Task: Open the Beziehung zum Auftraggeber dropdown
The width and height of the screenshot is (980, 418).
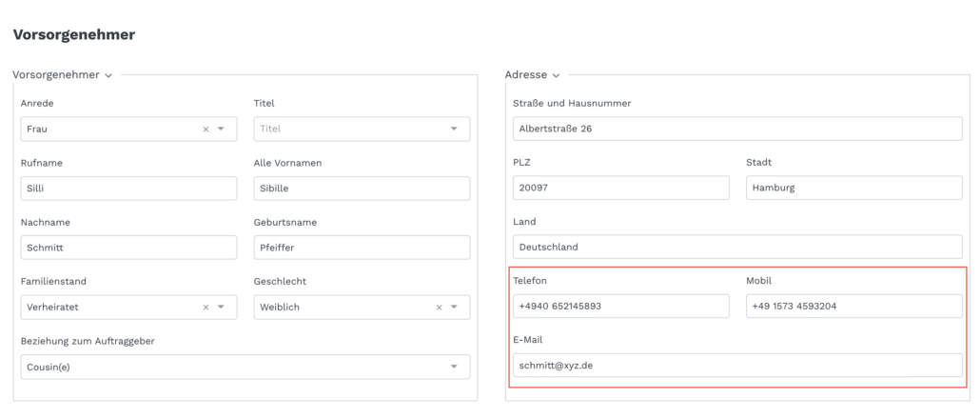Action: pyautogui.click(x=245, y=367)
